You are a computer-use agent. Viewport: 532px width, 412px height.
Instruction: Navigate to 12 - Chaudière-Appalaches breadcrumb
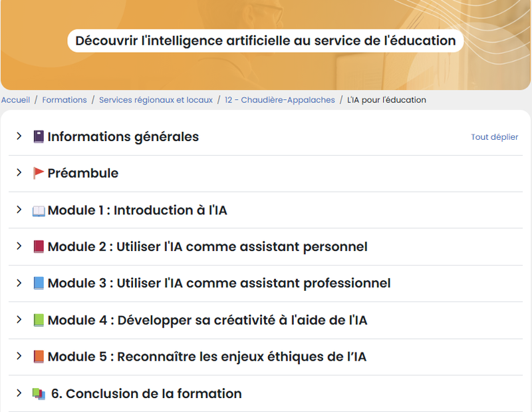click(x=279, y=100)
